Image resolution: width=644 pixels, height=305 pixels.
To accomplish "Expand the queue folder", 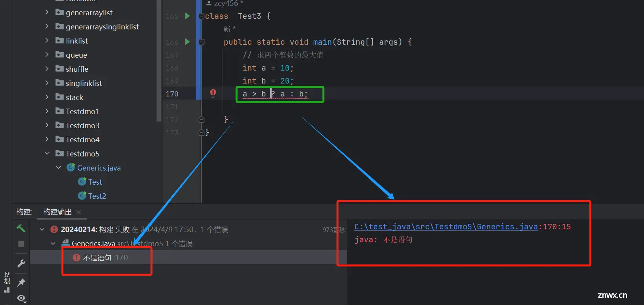I will (x=47, y=55).
